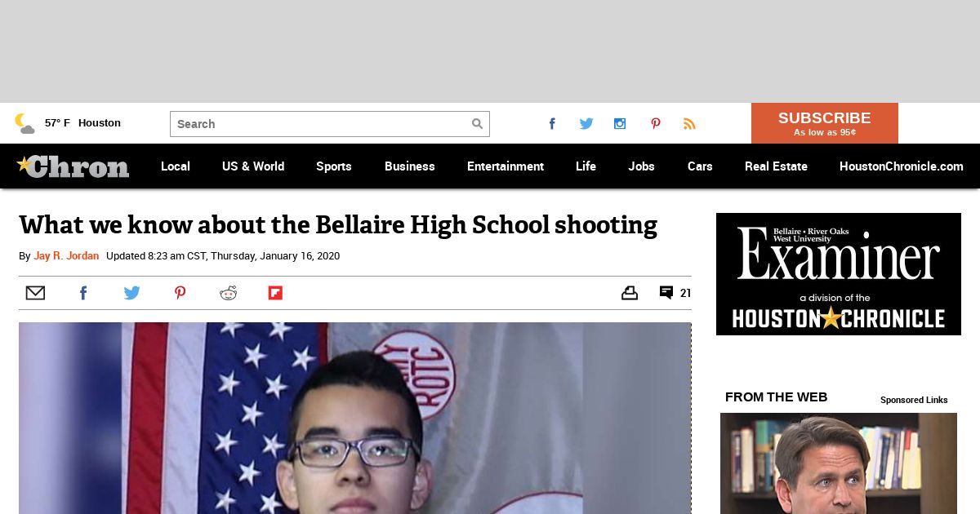Click the search magnifier icon
Image resolution: width=980 pixels, height=514 pixels.
[x=477, y=124]
